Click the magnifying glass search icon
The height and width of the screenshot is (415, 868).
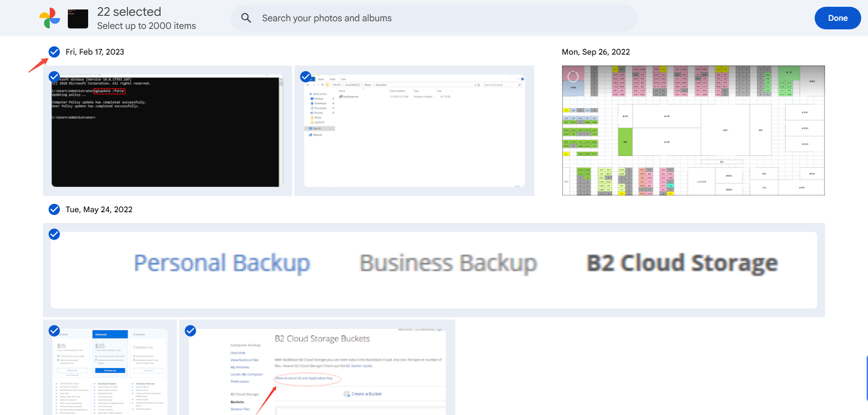tap(246, 18)
